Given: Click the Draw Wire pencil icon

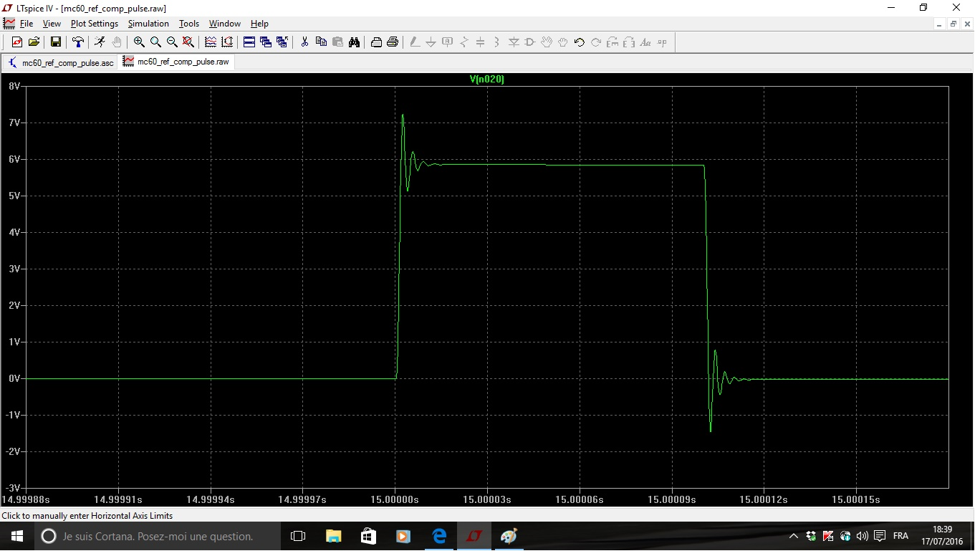Looking at the screenshot, I should [415, 42].
